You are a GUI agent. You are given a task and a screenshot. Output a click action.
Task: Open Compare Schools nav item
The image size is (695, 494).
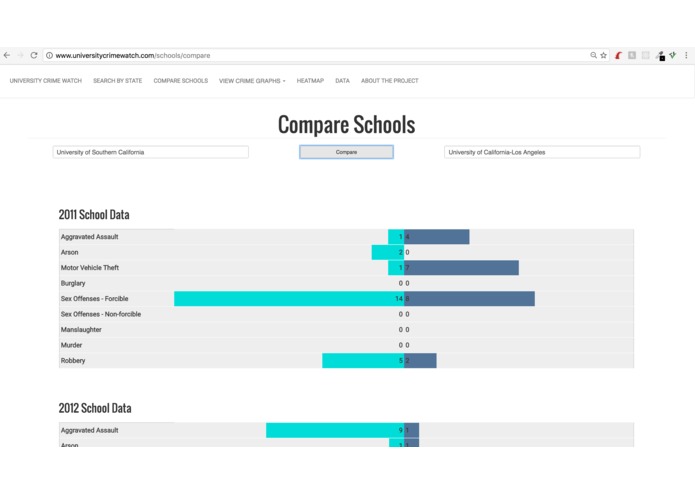click(180, 81)
